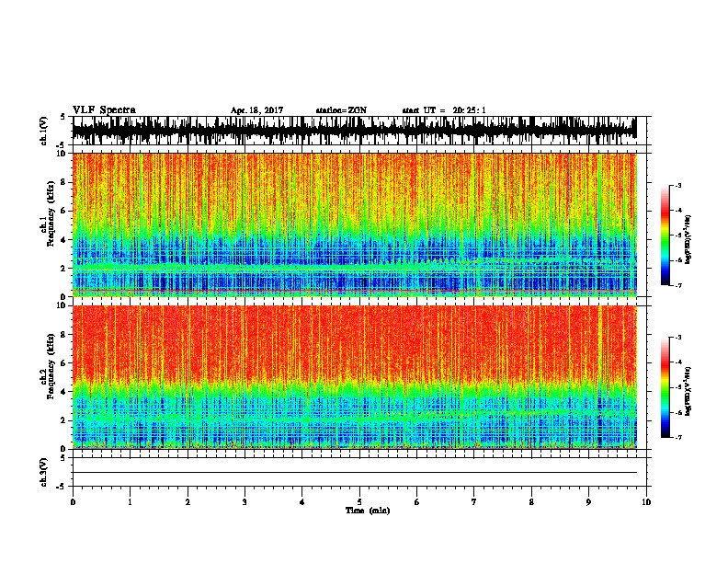Viewport: 728px width, 563px height.
Task: Click the "start UT = 20:25: 1" label
Action: [x=444, y=110]
